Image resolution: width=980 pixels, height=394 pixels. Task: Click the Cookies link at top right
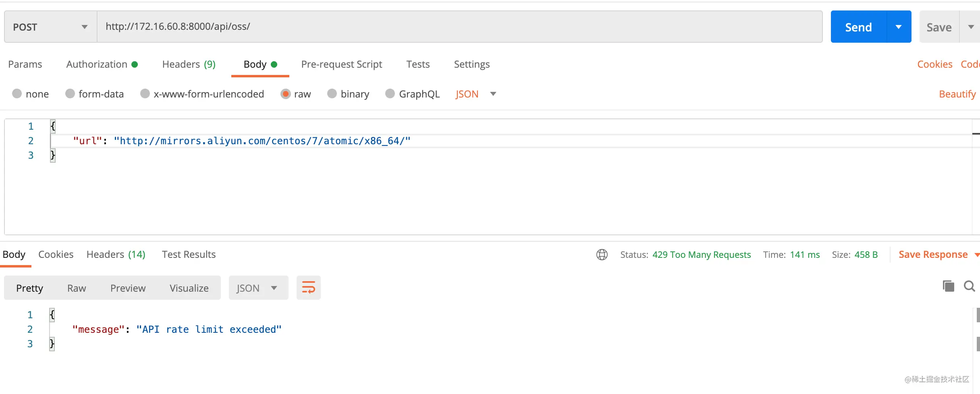(x=934, y=64)
